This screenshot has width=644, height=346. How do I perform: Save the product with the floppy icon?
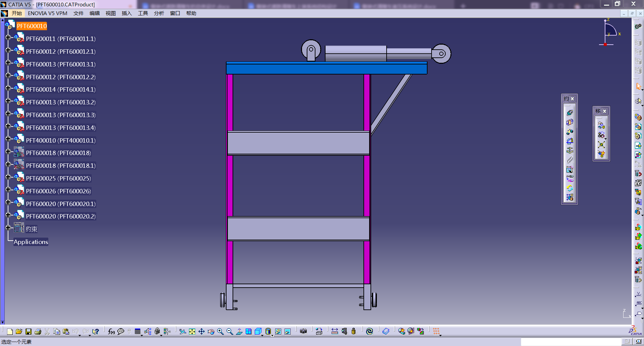pyautogui.click(x=29, y=332)
